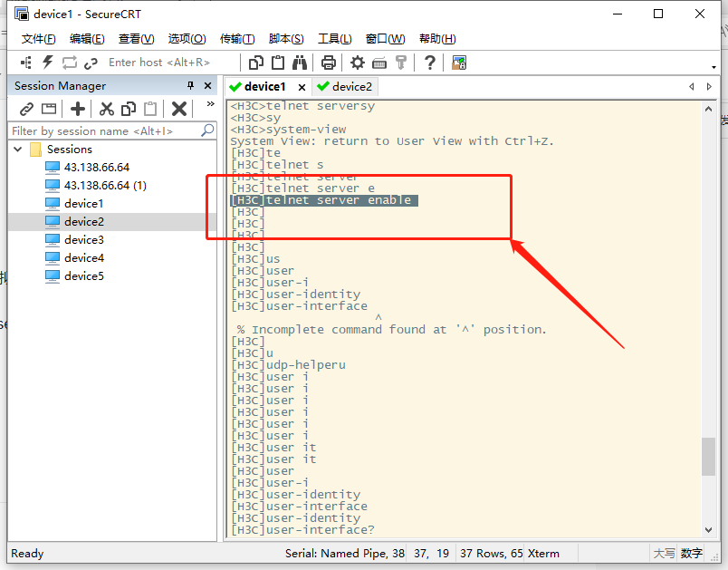728x570 pixels.
Task: Open the 选项(O) menu
Action: click(x=187, y=39)
